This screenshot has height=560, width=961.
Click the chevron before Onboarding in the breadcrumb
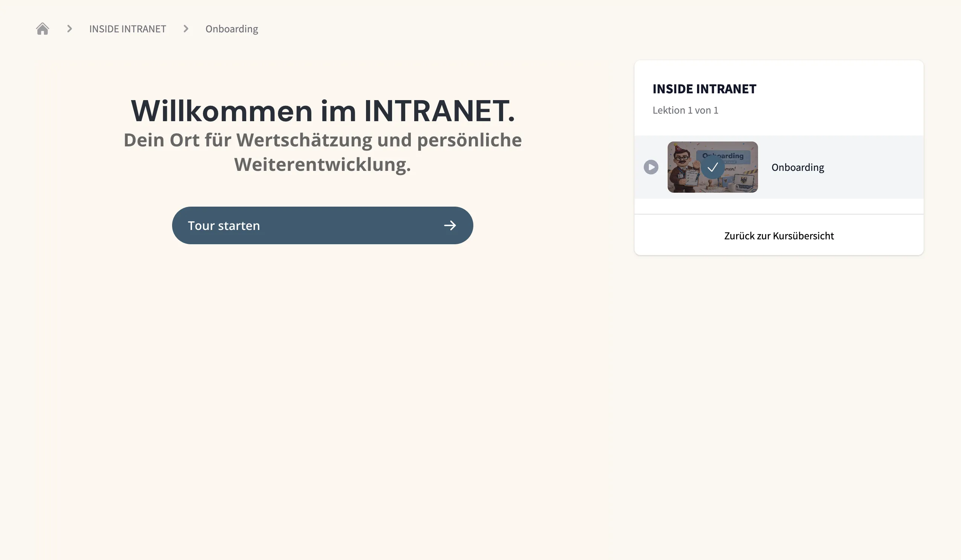186,28
